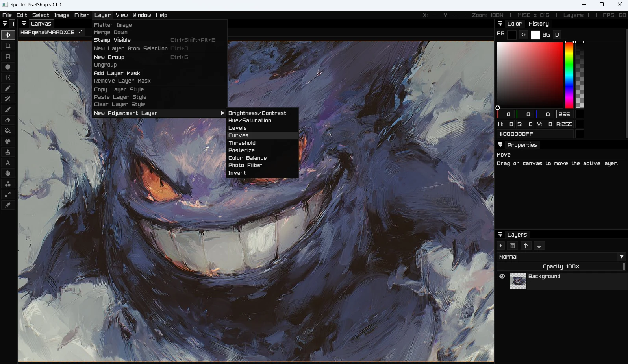The width and height of the screenshot is (628, 364).
Task: Select the Text tool
Action: click(x=7, y=163)
